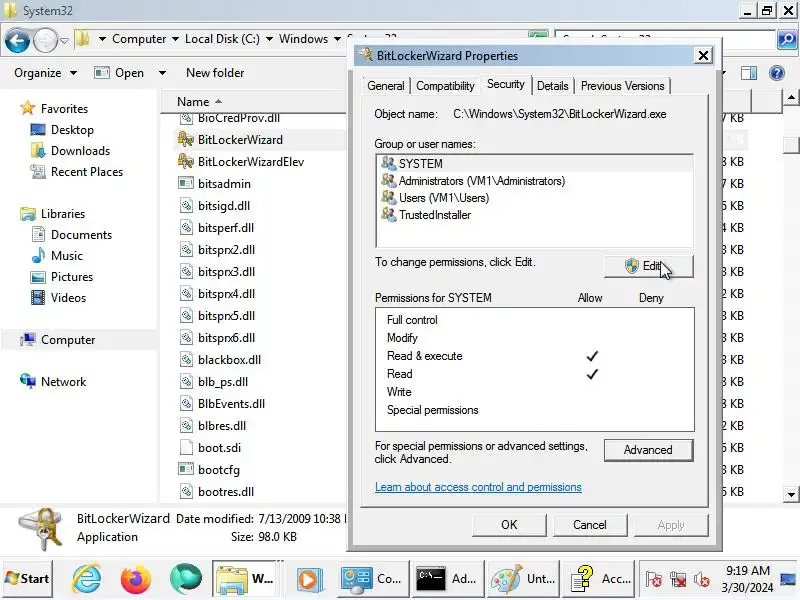This screenshot has width=800, height=600.
Task: Click scrollbar down arrow in file list
Action: pyautogui.click(x=791, y=494)
